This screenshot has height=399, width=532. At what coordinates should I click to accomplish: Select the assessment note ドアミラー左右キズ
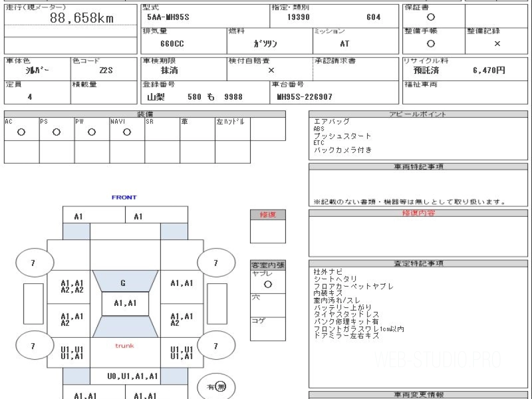(x=346, y=336)
